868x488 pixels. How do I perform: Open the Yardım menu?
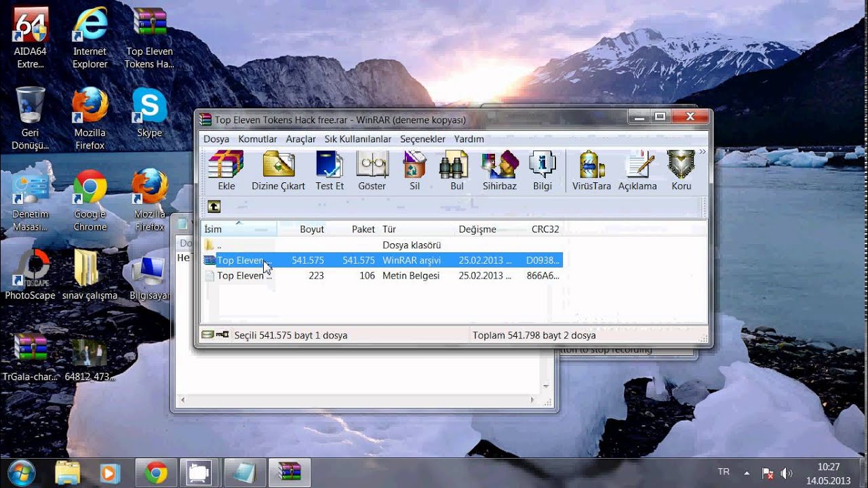click(469, 139)
